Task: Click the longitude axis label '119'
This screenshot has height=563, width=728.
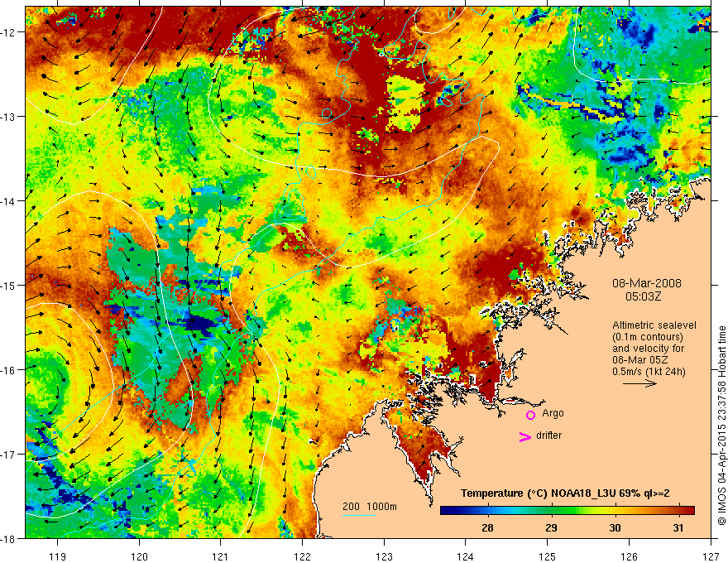Action: coord(58,556)
